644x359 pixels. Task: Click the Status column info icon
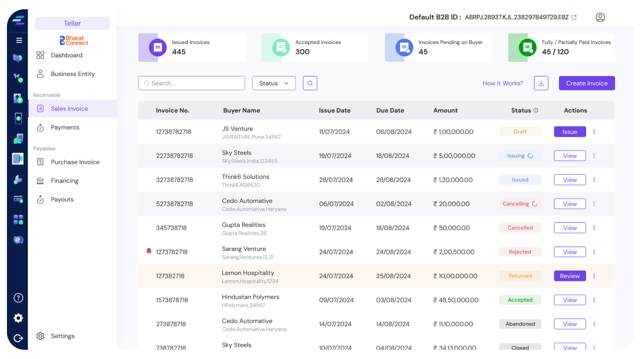click(536, 111)
